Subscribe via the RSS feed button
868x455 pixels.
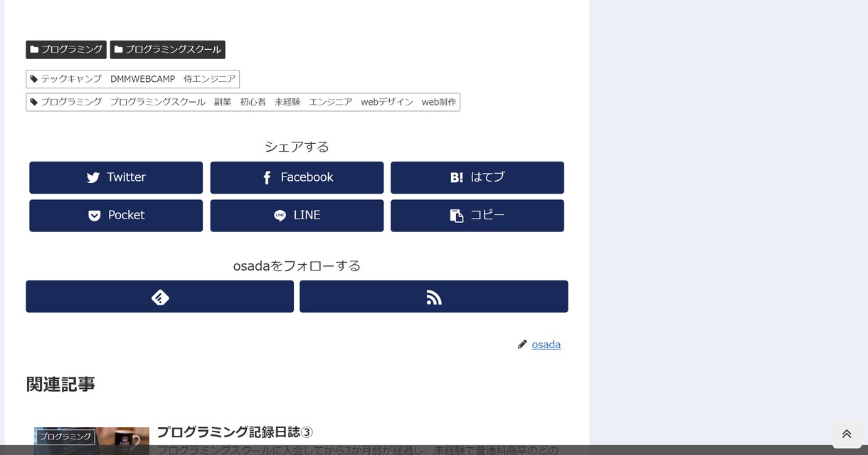[x=434, y=296]
